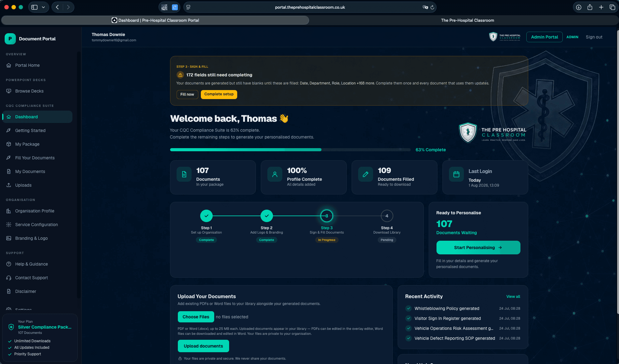Go forward with the browser forward arrow

[x=68, y=7]
